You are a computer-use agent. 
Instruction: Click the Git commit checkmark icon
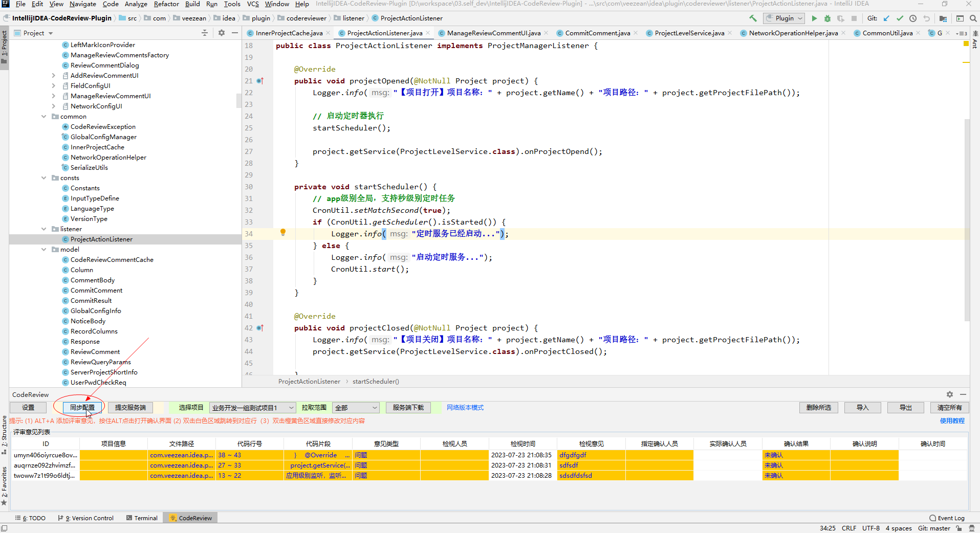point(900,18)
